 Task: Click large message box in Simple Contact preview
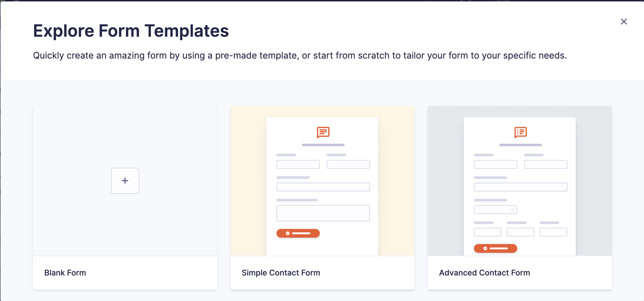tap(323, 213)
